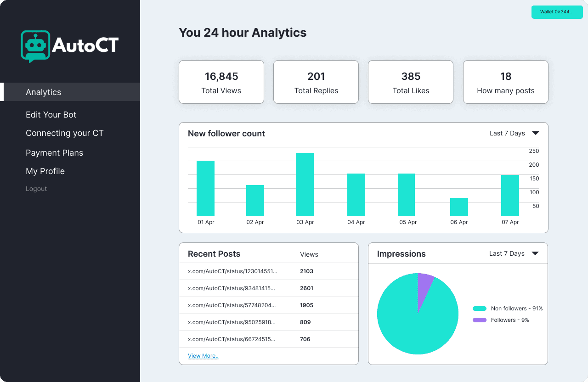
Task: Click the Followers - 9% label
Action: 510,320
